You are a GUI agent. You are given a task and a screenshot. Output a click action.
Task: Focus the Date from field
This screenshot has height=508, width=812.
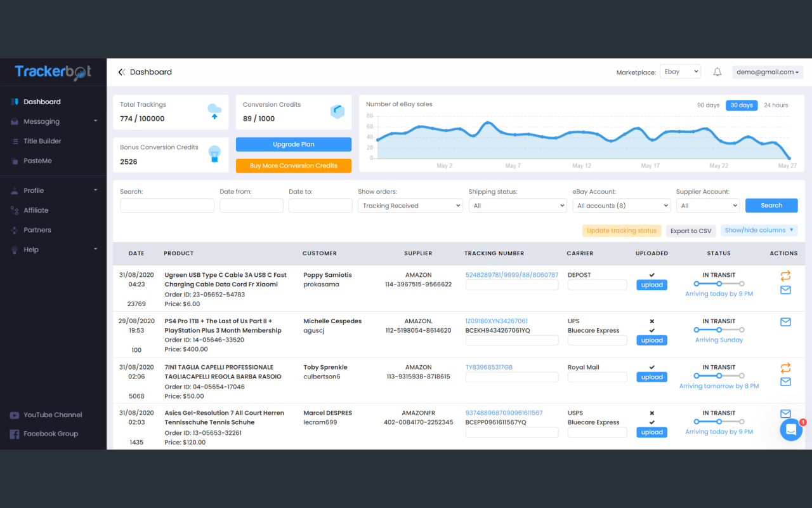[251, 206]
